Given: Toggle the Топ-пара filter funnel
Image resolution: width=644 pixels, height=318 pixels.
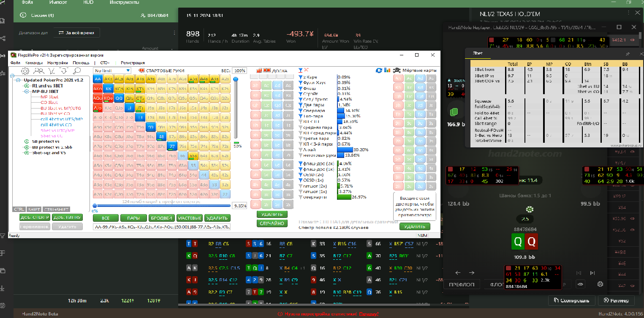Looking at the screenshot, I should [x=301, y=116].
